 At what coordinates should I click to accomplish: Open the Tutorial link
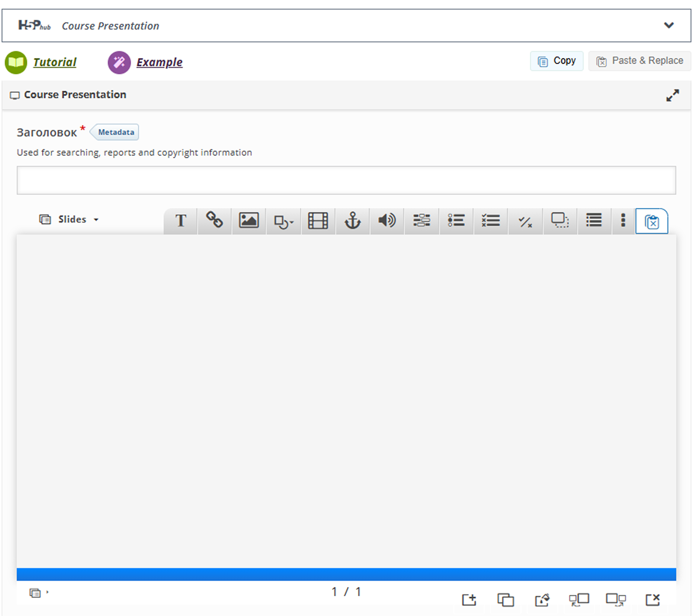pyautogui.click(x=54, y=62)
